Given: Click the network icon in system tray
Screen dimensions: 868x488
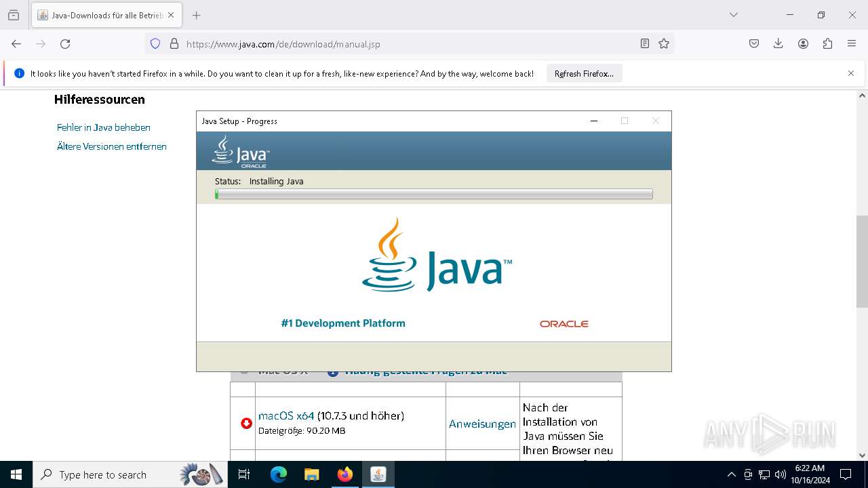Looking at the screenshot, I should pyautogui.click(x=764, y=474).
